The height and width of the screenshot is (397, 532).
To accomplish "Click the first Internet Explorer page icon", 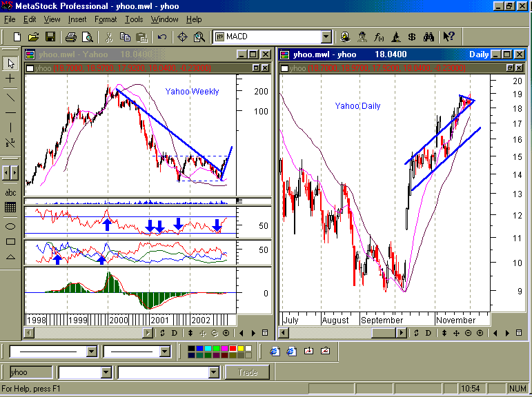I will (275, 352).
